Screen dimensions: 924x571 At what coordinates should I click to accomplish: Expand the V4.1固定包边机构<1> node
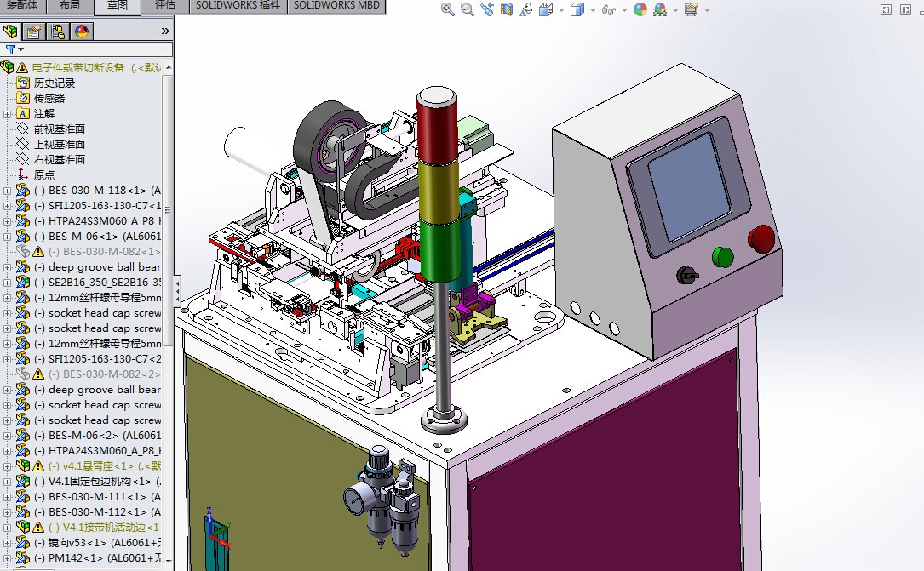[7, 482]
